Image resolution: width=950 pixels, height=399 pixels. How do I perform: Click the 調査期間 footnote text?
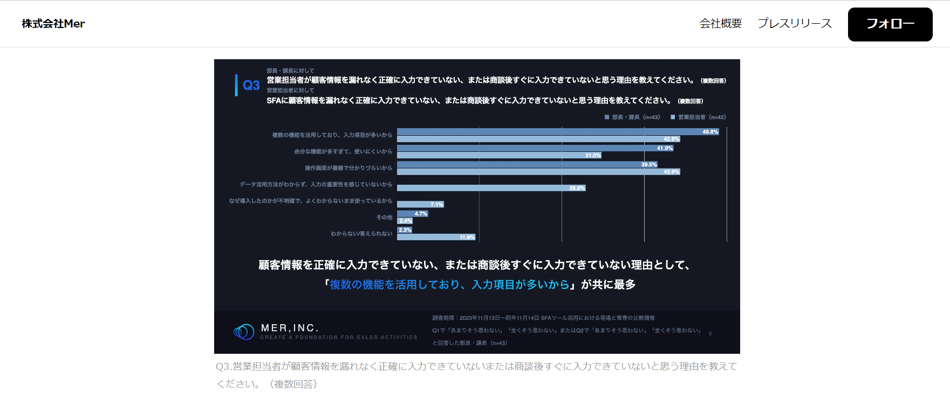click(543, 317)
